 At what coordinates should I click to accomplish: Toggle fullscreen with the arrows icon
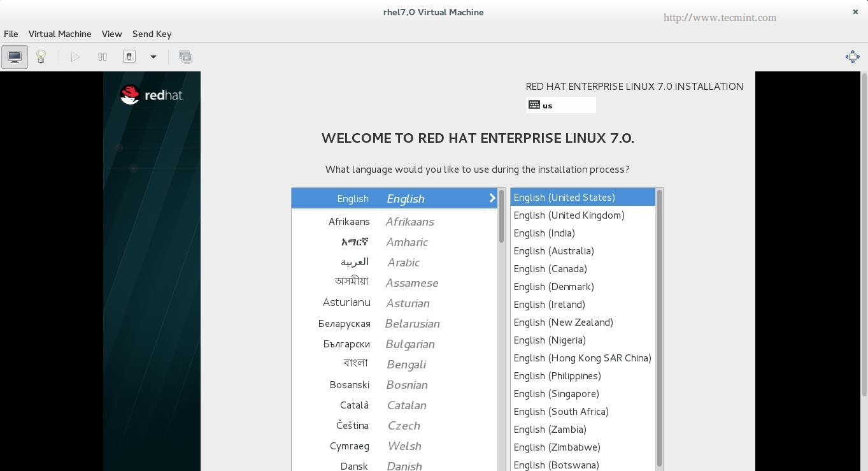click(852, 57)
